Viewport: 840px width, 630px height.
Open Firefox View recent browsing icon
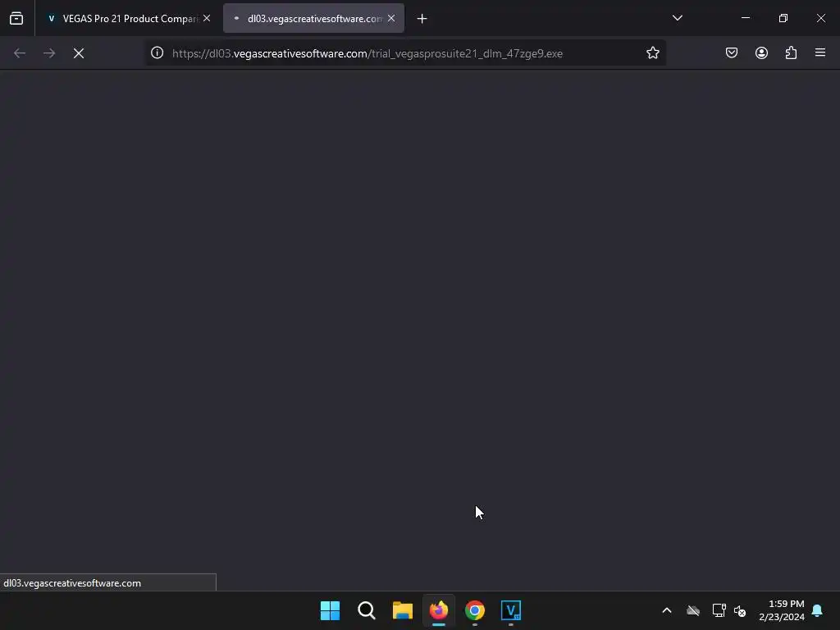(x=16, y=18)
